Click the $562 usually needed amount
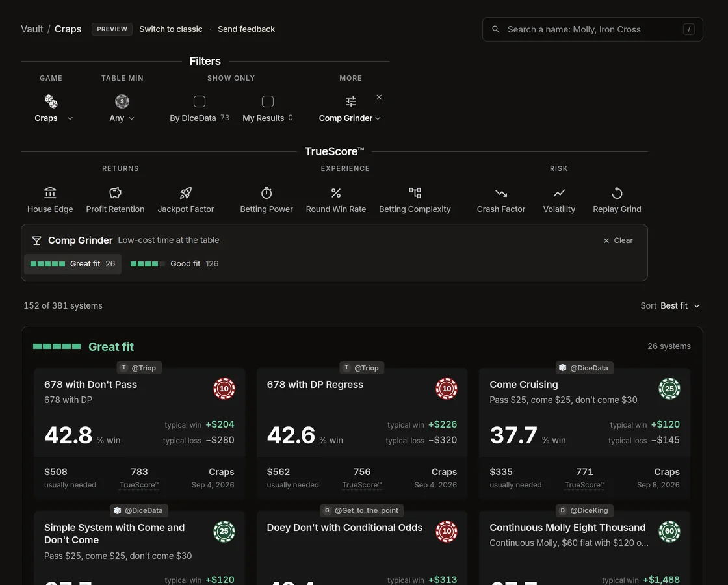Screen dimensions: 728x585 [x=279, y=472]
